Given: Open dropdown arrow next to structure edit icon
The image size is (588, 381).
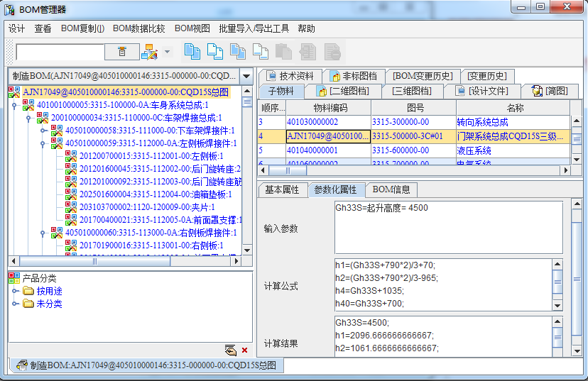Looking at the screenshot, I should (x=168, y=52).
